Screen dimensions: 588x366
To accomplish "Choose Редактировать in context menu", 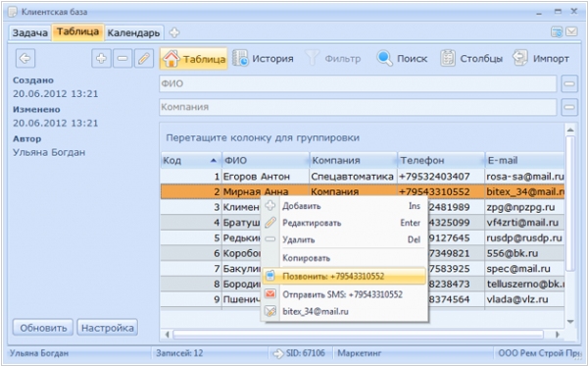I will click(345, 223).
